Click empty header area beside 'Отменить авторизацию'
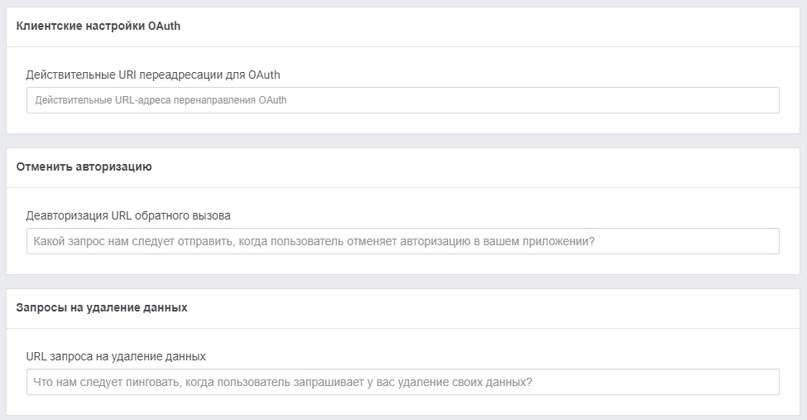This screenshot has height=420, width=807. (473, 167)
